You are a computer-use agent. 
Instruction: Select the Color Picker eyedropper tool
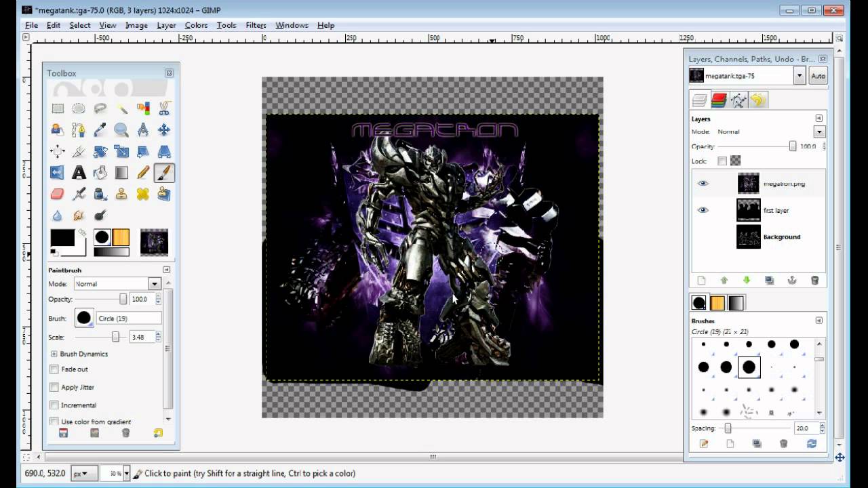pos(100,129)
